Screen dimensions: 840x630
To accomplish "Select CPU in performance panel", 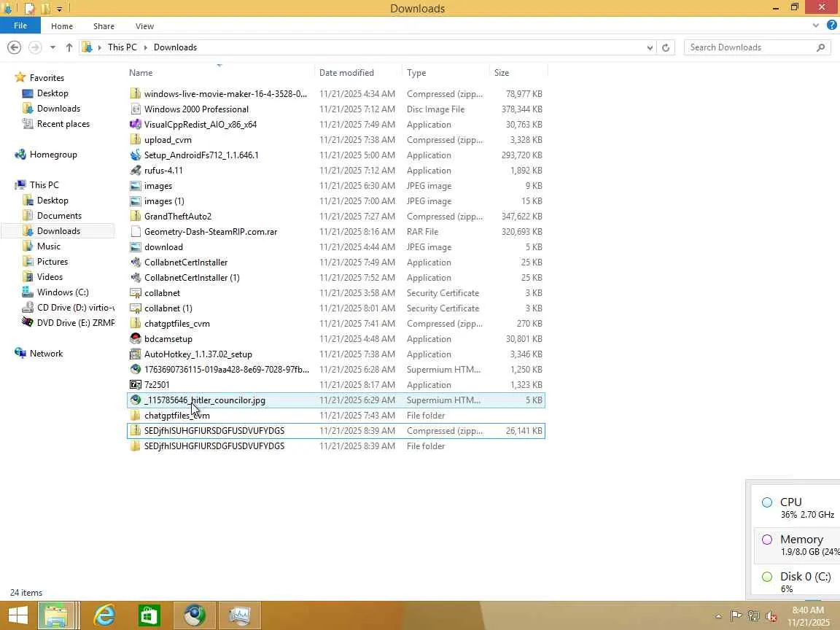I will coord(796,507).
